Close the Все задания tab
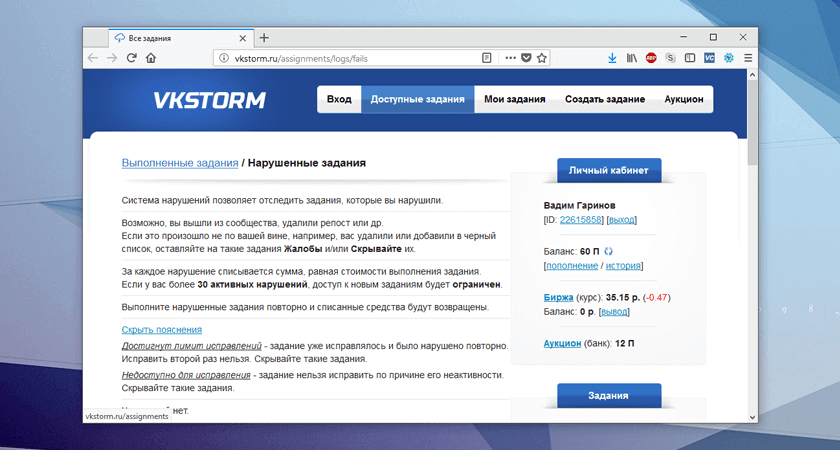This screenshot has width=840, height=450. [x=243, y=39]
